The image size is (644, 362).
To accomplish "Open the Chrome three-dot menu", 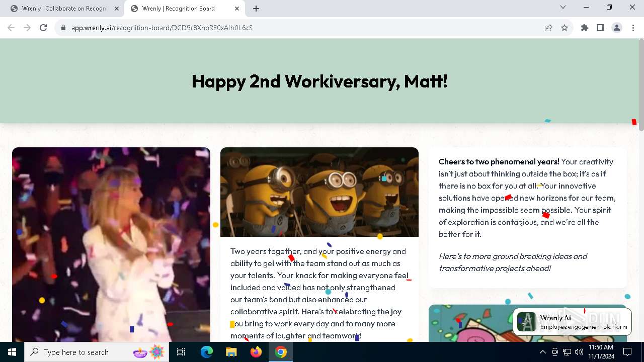I will pos(633,28).
